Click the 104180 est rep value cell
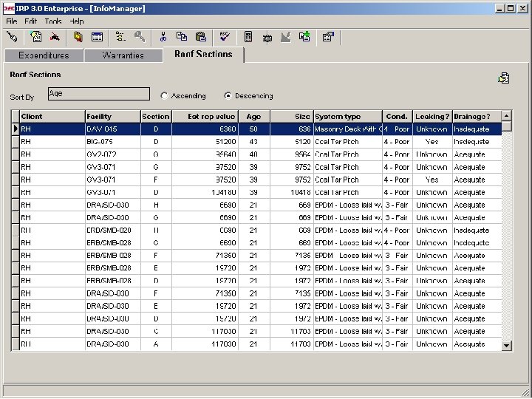532x399 pixels. tap(205, 192)
